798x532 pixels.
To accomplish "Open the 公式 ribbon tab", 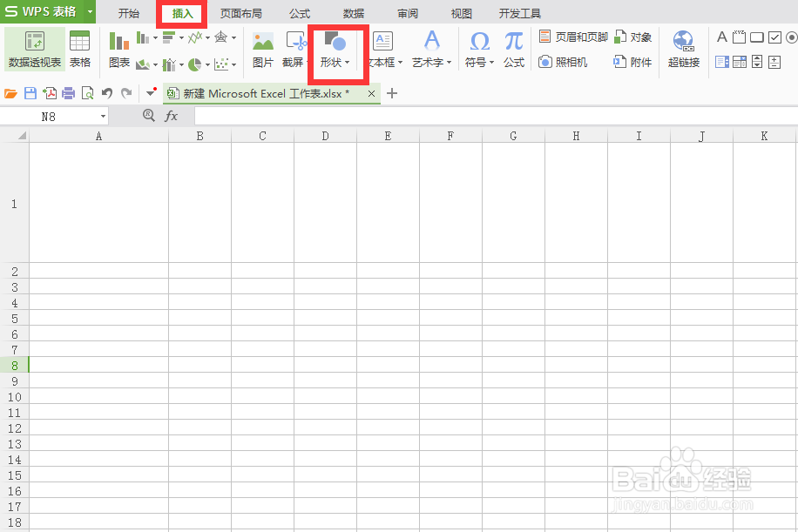I will coord(300,13).
